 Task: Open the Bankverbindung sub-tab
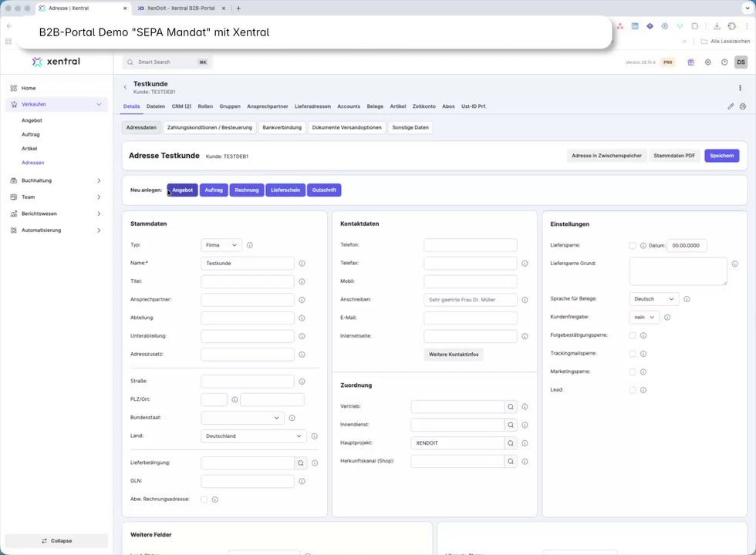282,128
